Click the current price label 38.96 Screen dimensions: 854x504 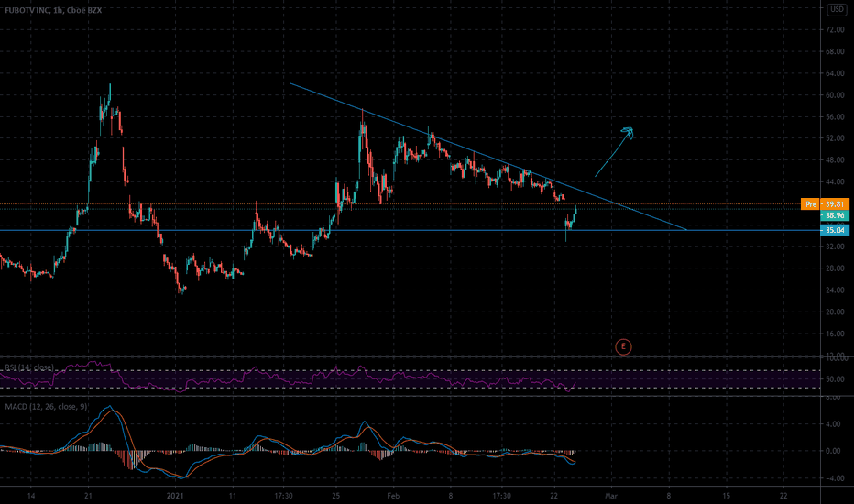coord(834,215)
